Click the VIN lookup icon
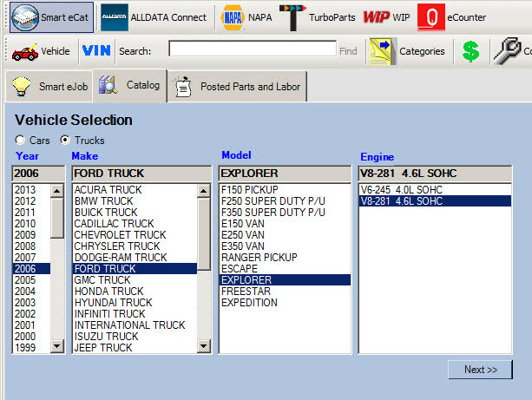 [x=96, y=51]
